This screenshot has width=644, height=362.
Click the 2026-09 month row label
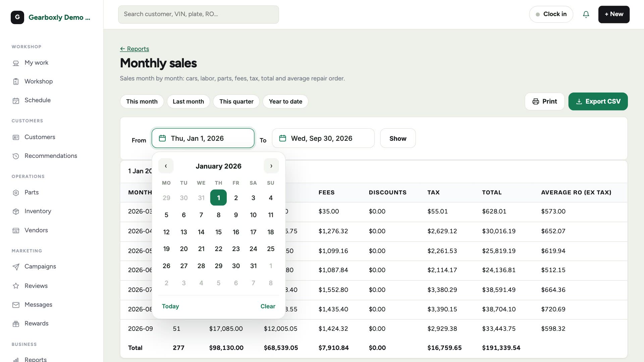141,329
